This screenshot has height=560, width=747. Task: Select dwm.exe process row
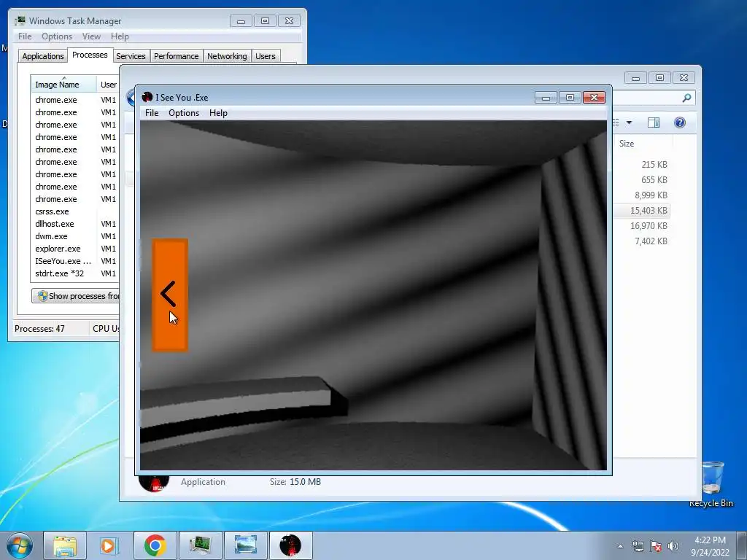[x=75, y=236]
